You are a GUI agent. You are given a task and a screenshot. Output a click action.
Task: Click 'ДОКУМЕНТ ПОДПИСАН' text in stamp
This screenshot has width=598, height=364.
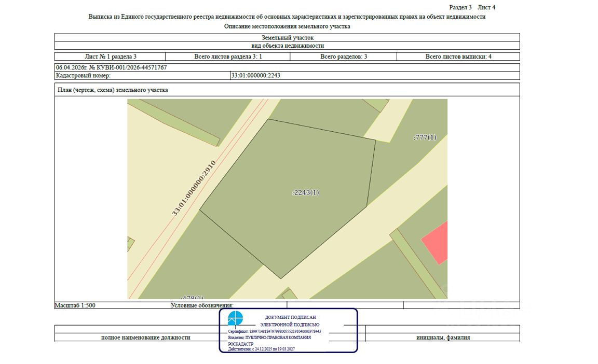pos(290,317)
